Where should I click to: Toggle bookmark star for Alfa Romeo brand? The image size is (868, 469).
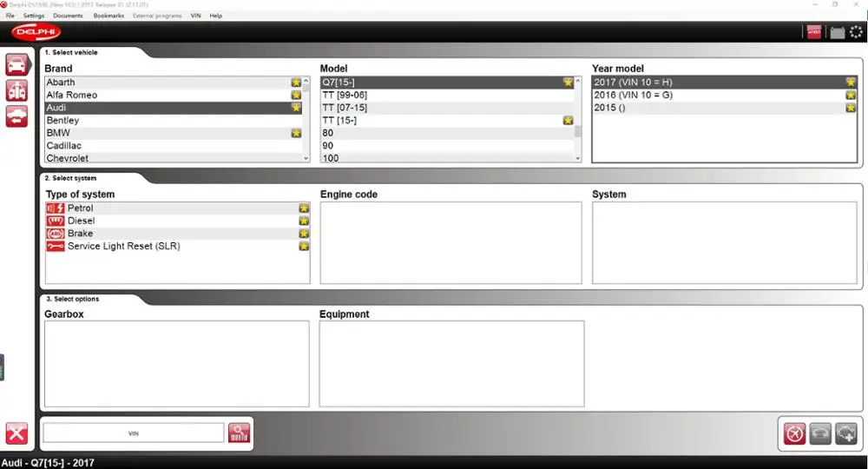click(x=296, y=96)
